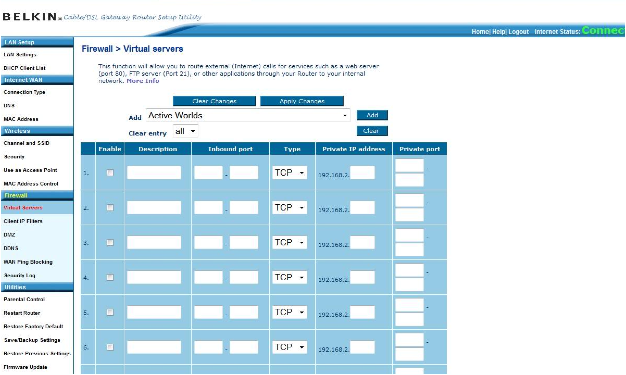Screen dimensions: 626x375
Task: Open the More Info link
Action: click(x=143, y=81)
